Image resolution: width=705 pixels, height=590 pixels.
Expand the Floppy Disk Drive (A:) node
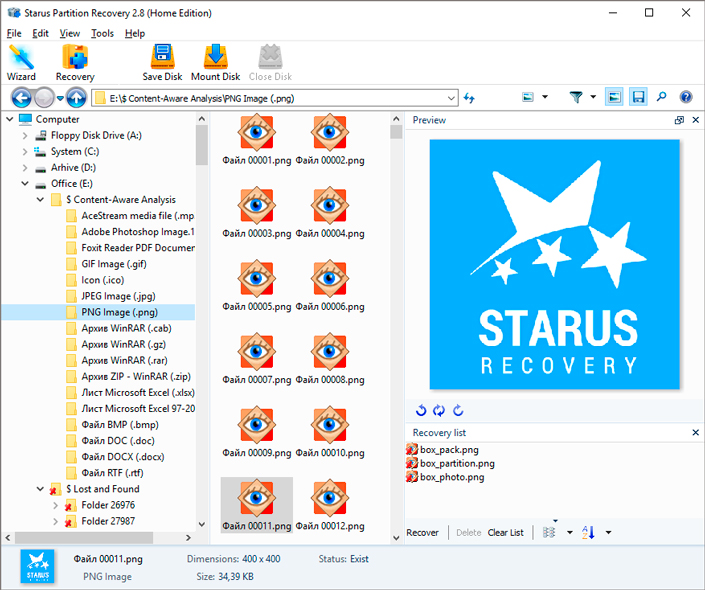pos(25,135)
